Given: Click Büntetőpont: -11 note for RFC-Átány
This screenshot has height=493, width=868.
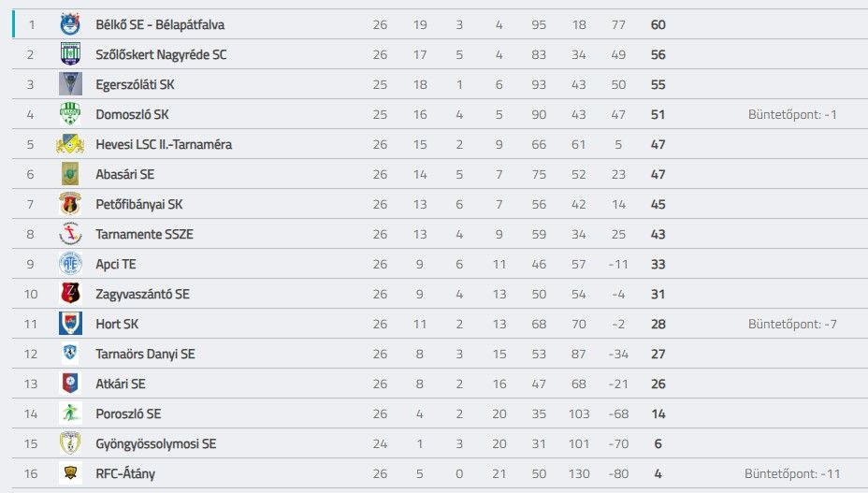Looking at the screenshot, I should tap(792, 473).
